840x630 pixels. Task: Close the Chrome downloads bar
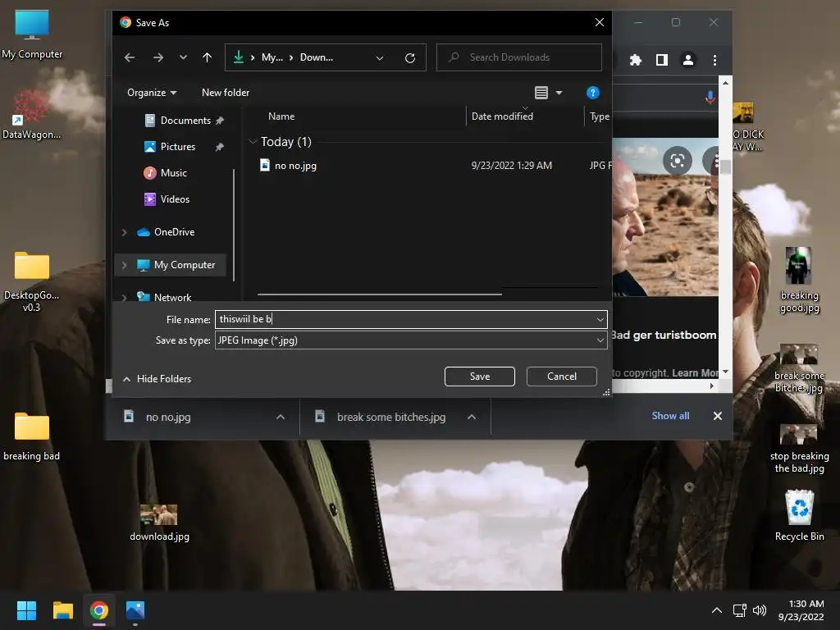(x=717, y=416)
